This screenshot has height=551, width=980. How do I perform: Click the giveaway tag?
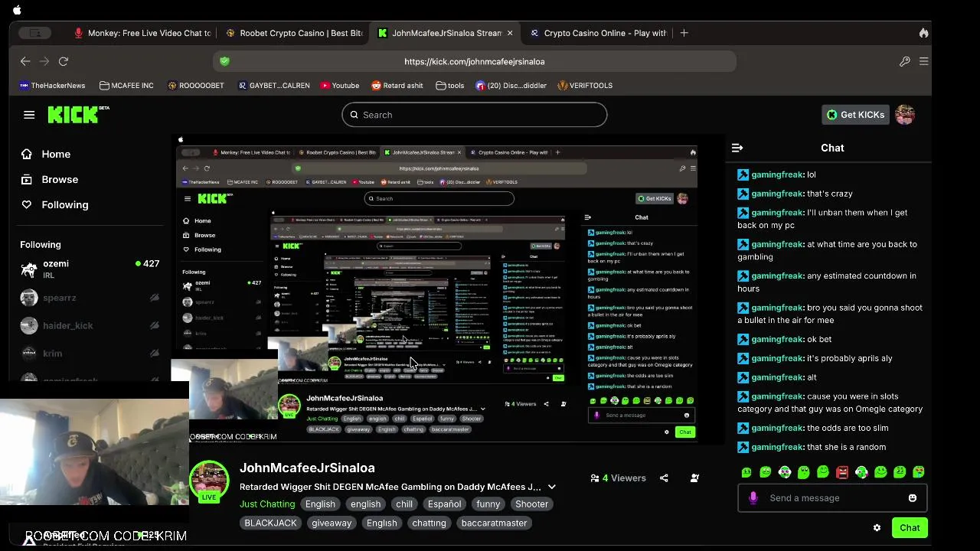tap(332, 523)
